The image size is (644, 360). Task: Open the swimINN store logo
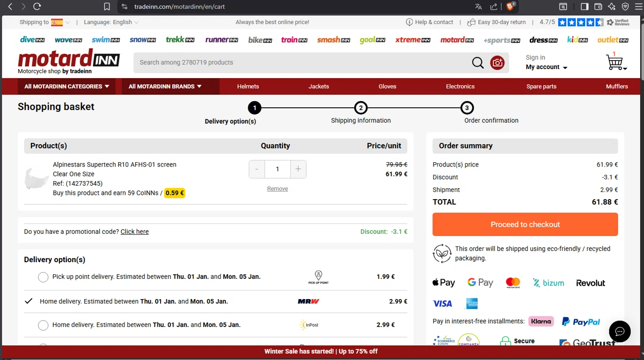[x=106, y=40]
